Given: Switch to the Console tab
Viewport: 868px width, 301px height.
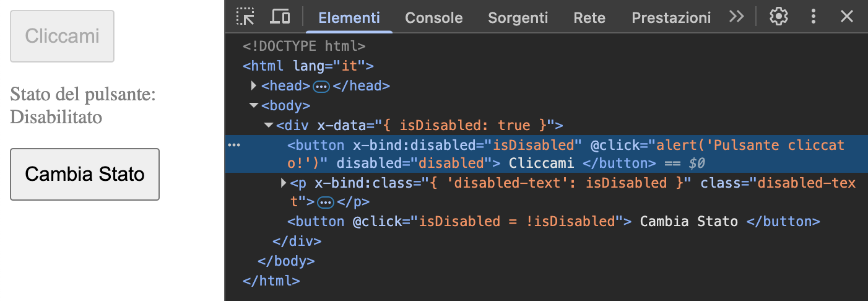Looking at the screenshot, I should (x=433, y=18).
